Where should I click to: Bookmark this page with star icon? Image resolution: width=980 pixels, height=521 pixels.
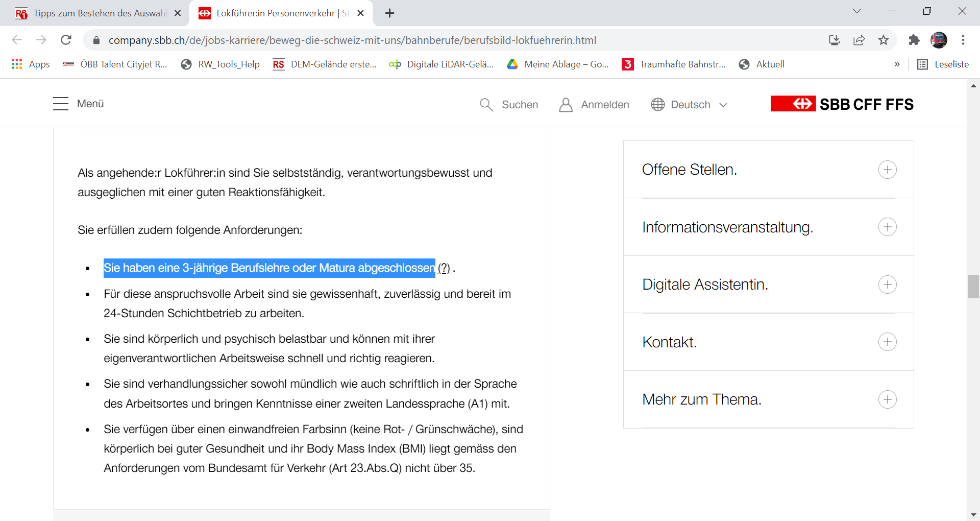884,40
